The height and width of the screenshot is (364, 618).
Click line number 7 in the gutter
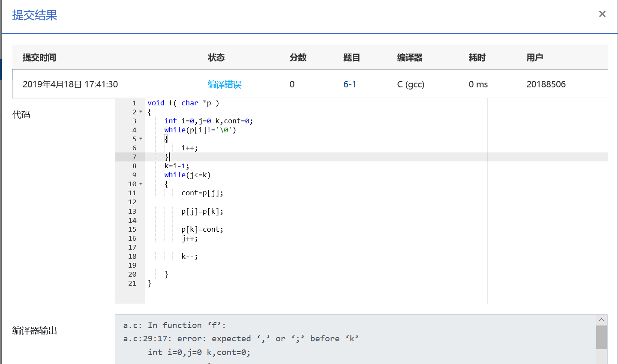(134, 157)
